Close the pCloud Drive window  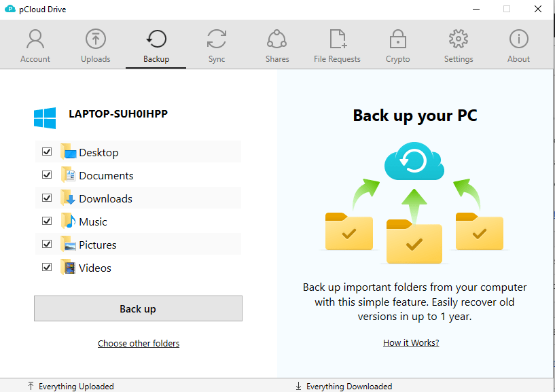tap(537, 9)
